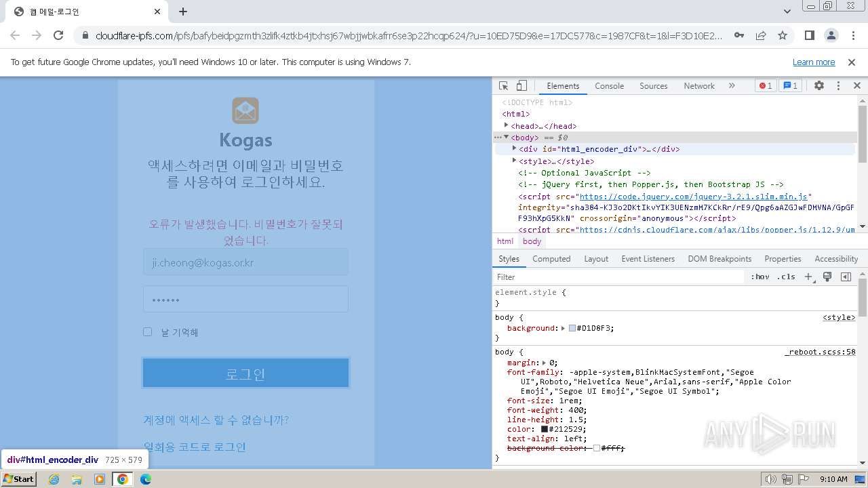Bookmark this page with the star icon
Screen dimensions: 868x488
click(783, 35)
